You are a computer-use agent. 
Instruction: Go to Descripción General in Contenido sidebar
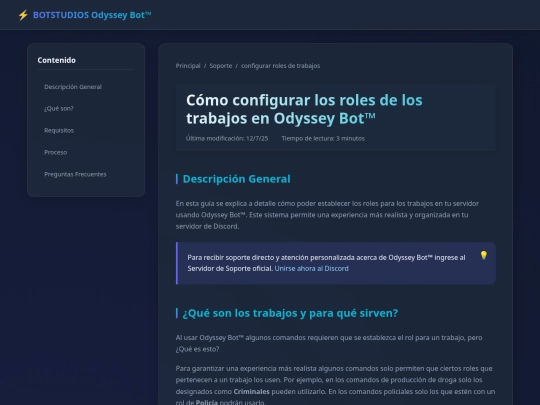click(x=73, y=87)
